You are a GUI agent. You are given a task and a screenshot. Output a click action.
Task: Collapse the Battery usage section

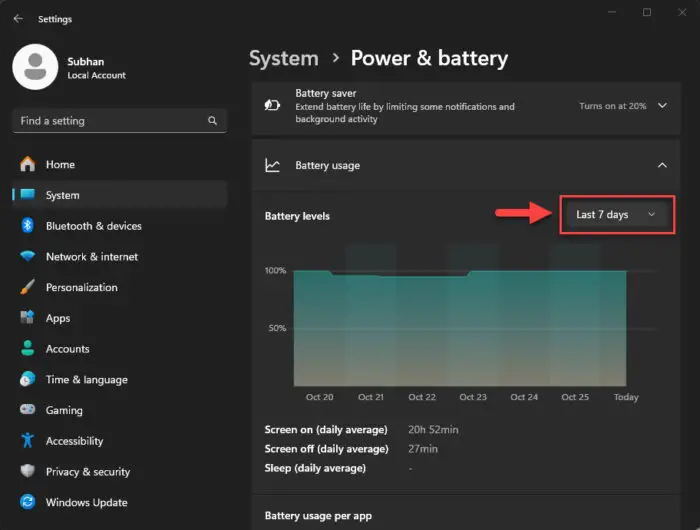[x=662, y=165]
